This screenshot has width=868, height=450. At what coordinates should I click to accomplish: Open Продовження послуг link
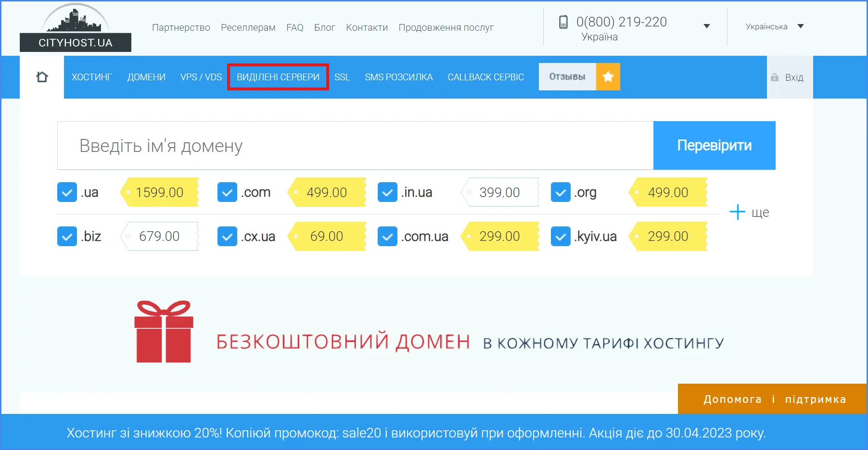pyautogui.click(x=446, y=27)
